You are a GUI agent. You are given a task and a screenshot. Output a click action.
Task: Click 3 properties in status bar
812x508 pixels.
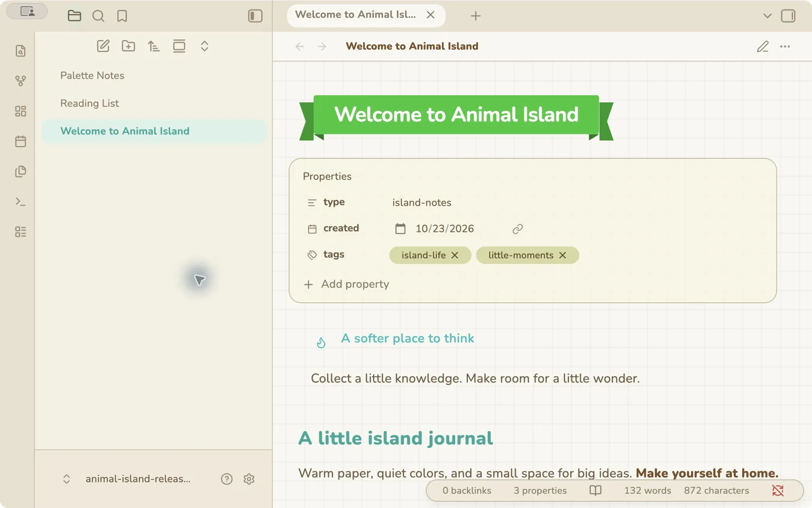tap(540, 491)
